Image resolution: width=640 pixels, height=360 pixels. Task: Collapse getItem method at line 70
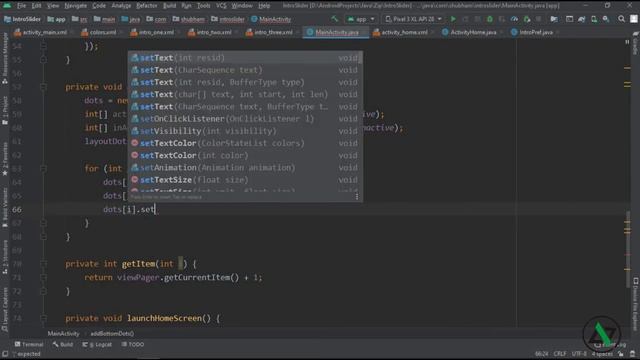(x=43, y=264)
